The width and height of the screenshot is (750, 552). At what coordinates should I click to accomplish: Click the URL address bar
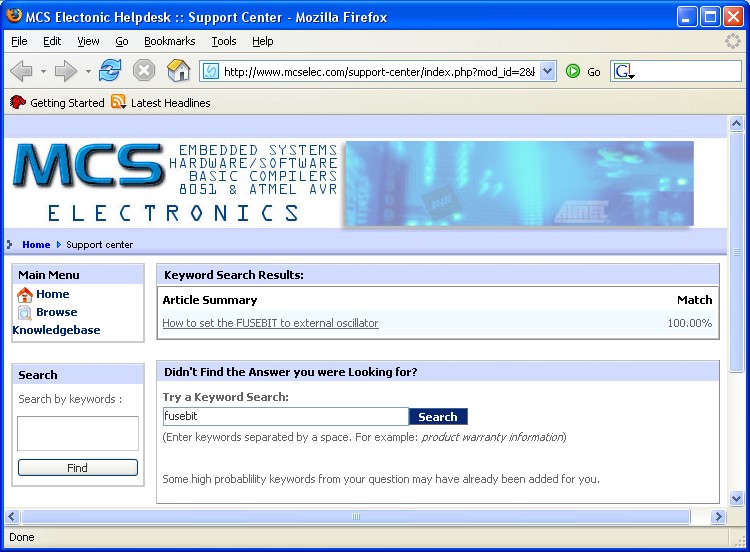[x=378, y=72]
